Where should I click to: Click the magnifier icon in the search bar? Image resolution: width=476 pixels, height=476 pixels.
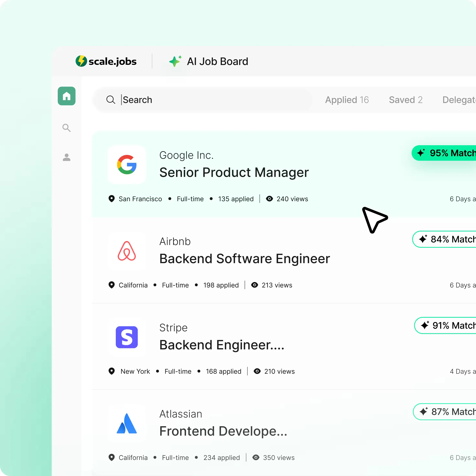click(x=111, y=100)
